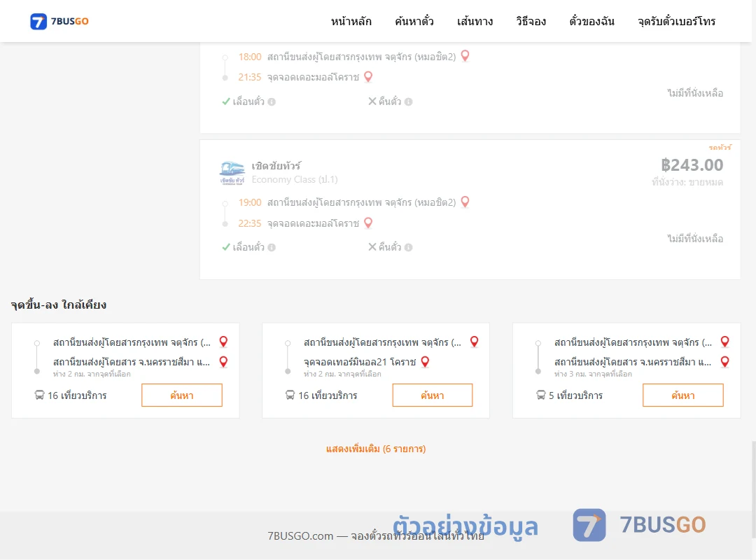Click bus icon in 5 เที่ยวบริการ card
This screenshot has height=560, width=756.
[541, 395]
